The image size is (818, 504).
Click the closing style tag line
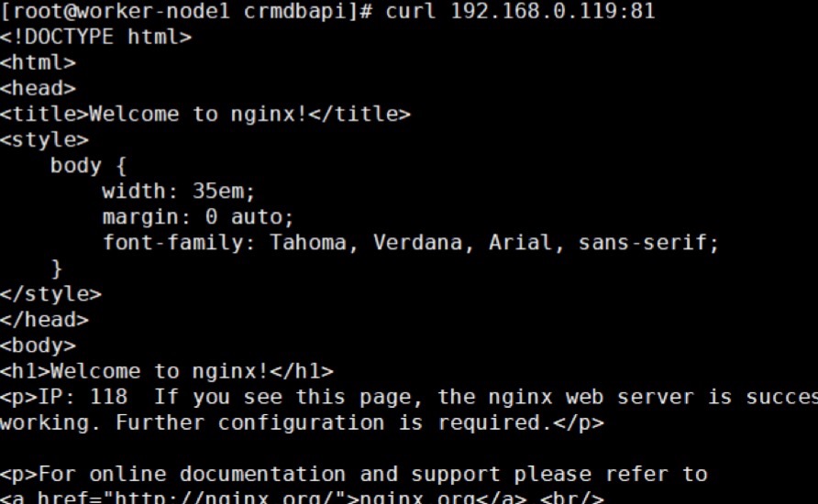[50, 294]
